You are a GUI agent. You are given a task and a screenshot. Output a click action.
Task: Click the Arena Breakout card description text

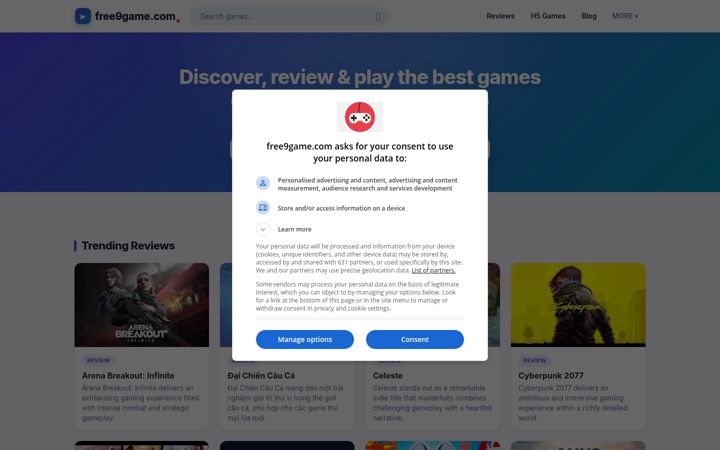click(x=141, y=403)
